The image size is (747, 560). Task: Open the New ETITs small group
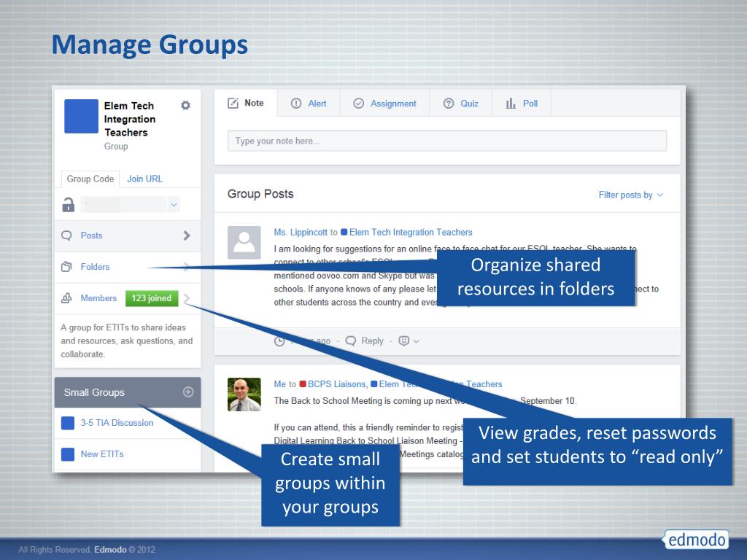102,454
